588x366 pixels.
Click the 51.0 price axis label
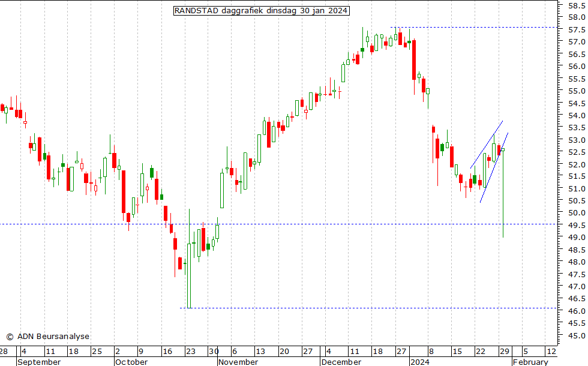point(577,188)
